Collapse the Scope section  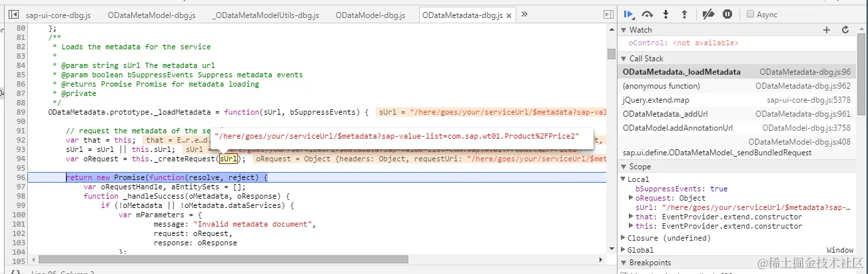[x=624, y=167]
